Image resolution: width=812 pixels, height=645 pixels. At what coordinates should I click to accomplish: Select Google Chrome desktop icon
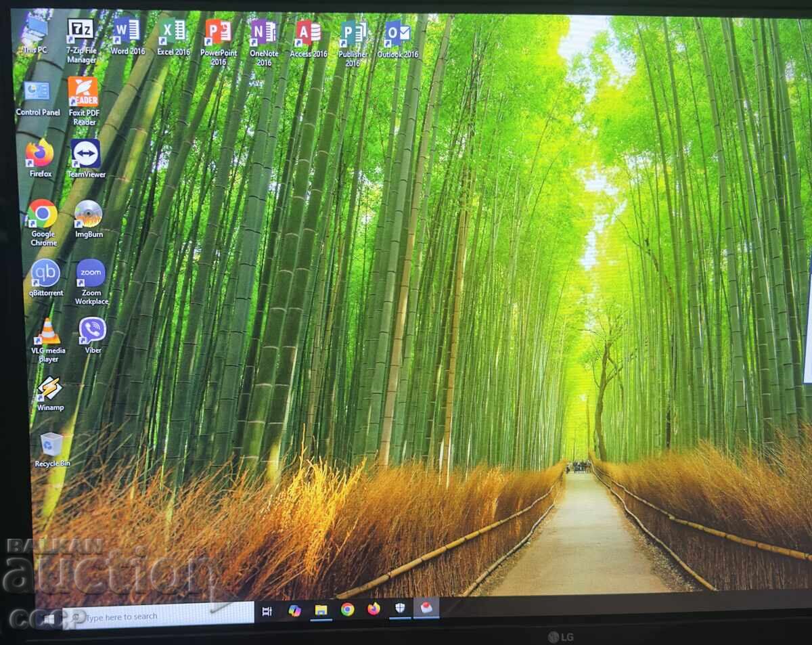(x=43, y=223)
